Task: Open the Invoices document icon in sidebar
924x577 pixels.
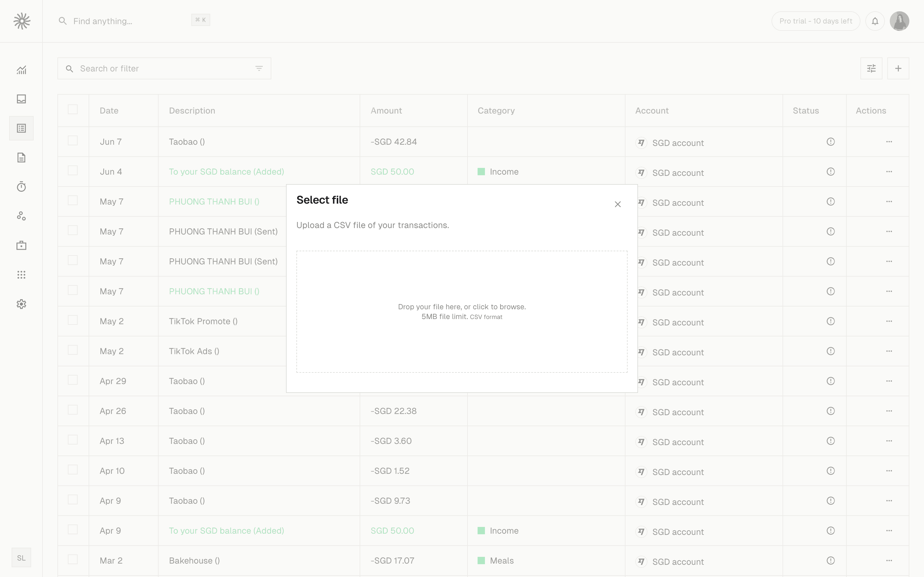Action: coord(21,158)
